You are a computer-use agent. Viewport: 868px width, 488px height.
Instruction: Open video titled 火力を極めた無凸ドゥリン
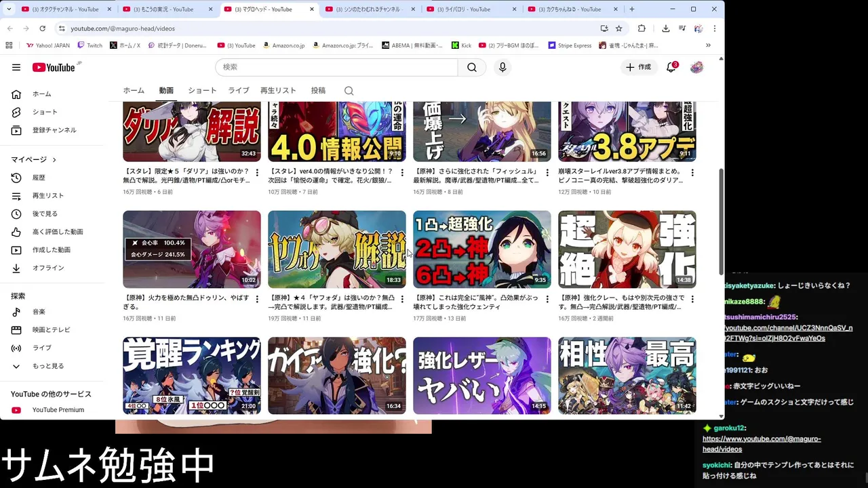click(186, 302)
